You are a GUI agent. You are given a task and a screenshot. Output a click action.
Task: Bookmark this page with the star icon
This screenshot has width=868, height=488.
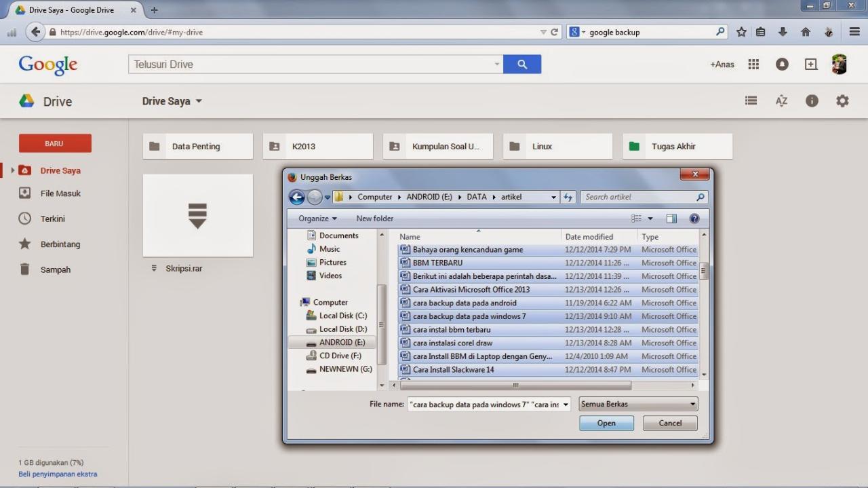741,32
